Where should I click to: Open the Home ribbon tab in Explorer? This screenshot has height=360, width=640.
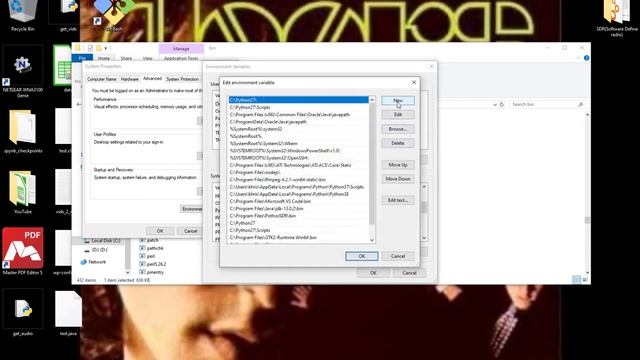(x=104, y=58)
